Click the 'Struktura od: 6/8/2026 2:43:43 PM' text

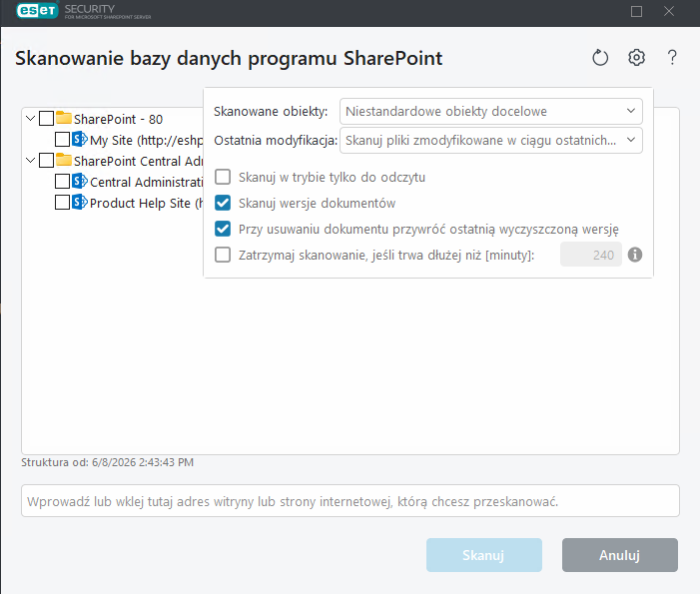108,462
